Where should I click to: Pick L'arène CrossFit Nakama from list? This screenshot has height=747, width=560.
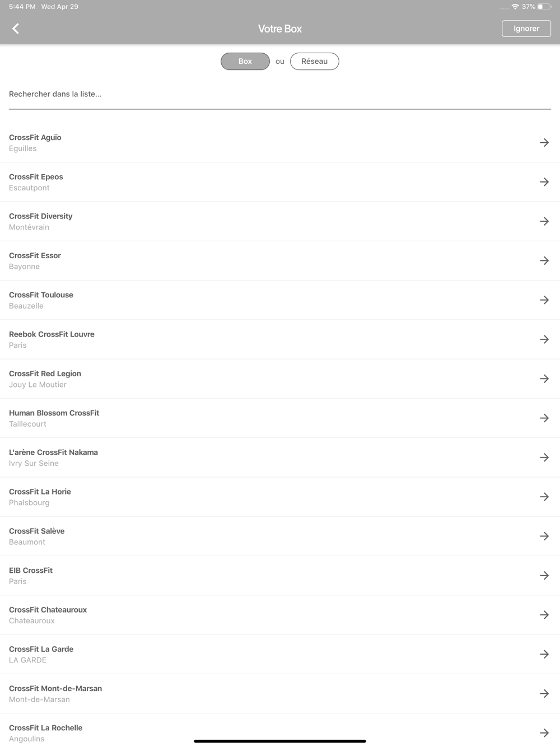click(280, 457)
